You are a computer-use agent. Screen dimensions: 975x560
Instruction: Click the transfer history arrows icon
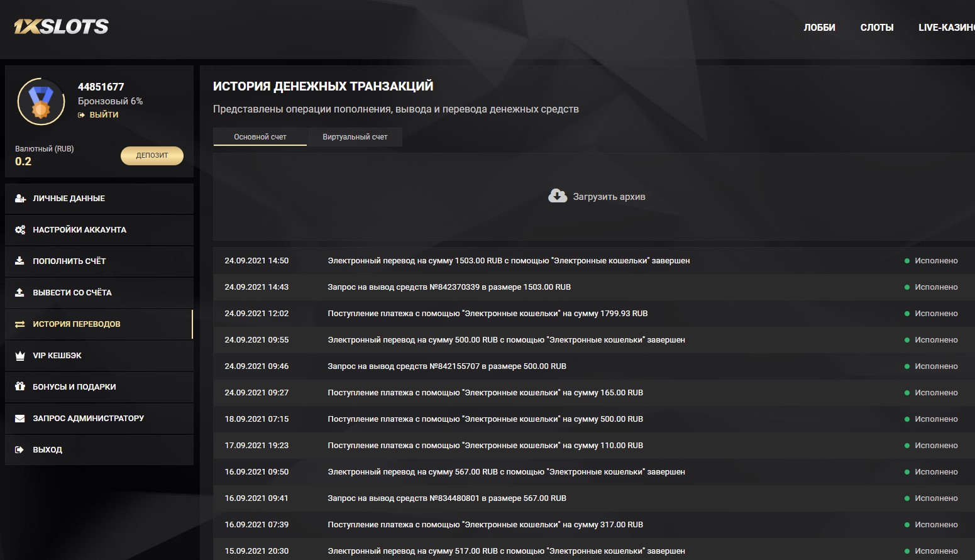20,324
